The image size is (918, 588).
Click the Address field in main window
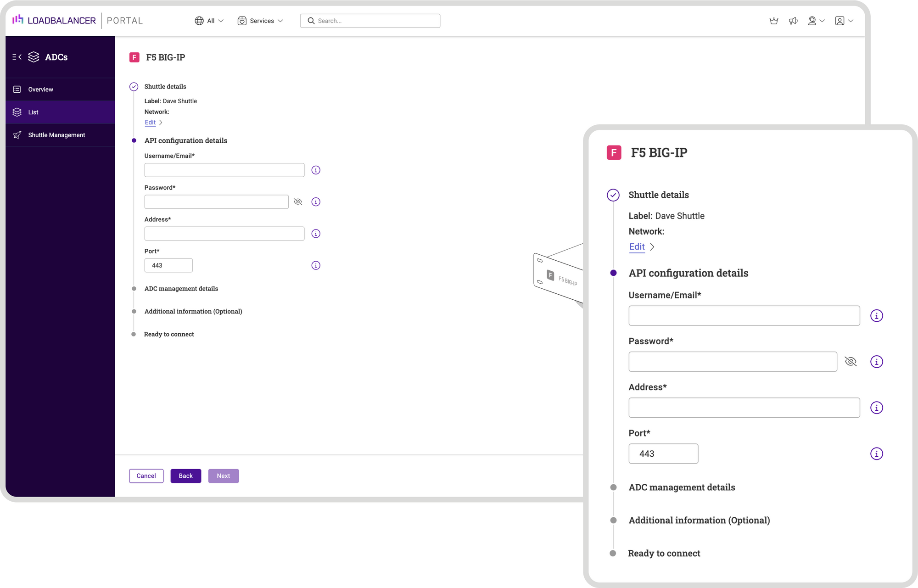(224, 234)
